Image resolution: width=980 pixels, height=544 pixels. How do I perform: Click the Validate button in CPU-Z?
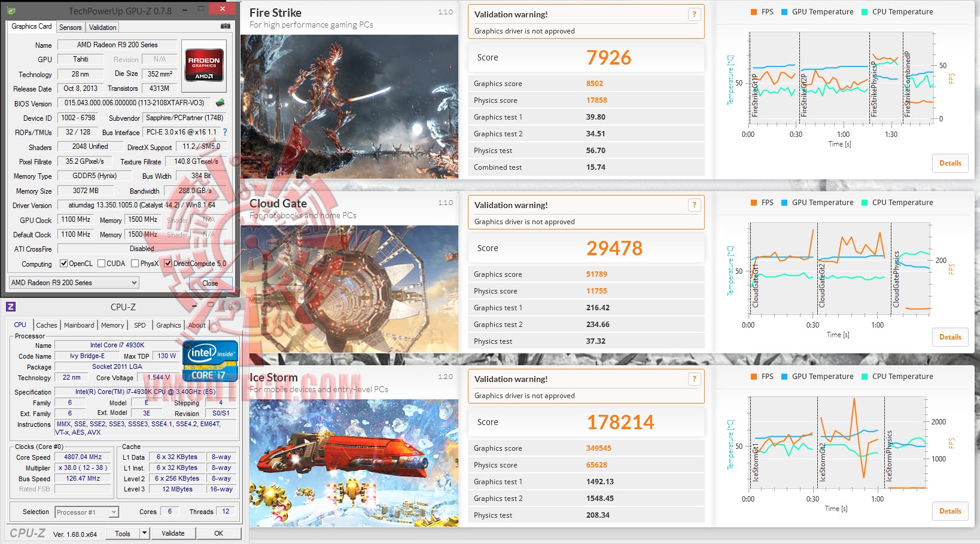(x=173, y=533)
